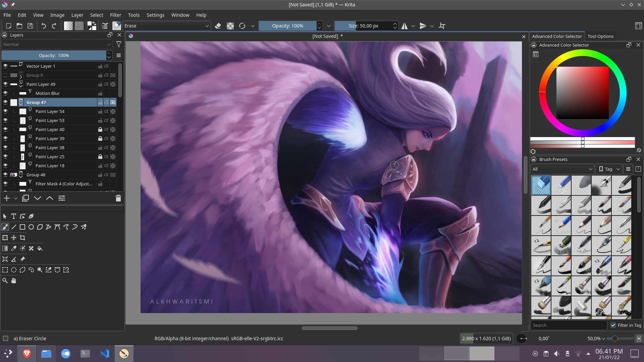
Task: Toggle visibility of Group 9
Action: click(5, 75)
